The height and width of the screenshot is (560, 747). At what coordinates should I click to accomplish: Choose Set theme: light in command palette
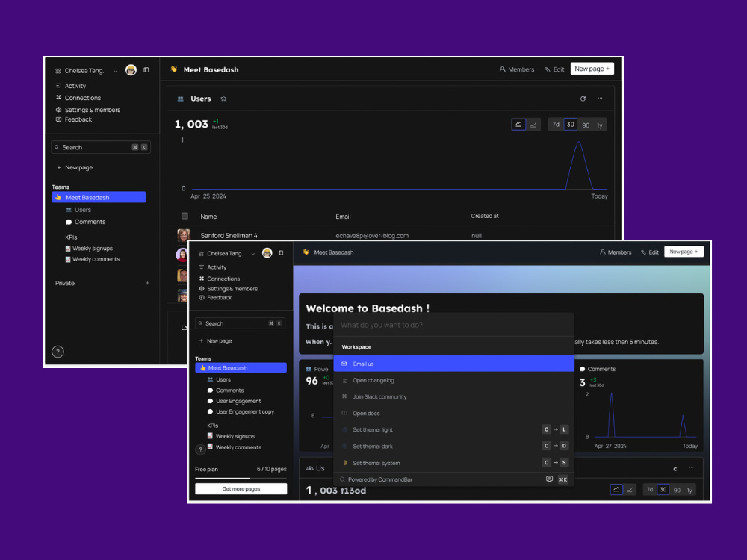click(454, 430)
